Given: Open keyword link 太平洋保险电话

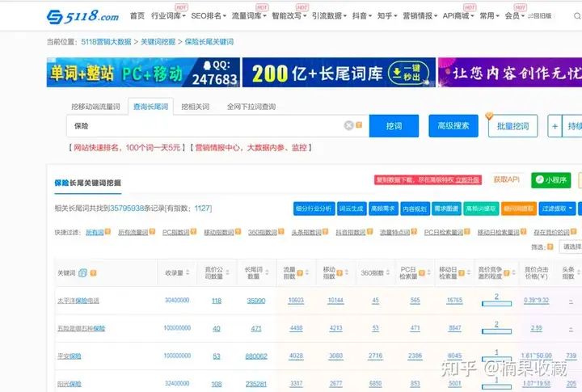Looking at the screenshot, I should (x=78, y=301).
